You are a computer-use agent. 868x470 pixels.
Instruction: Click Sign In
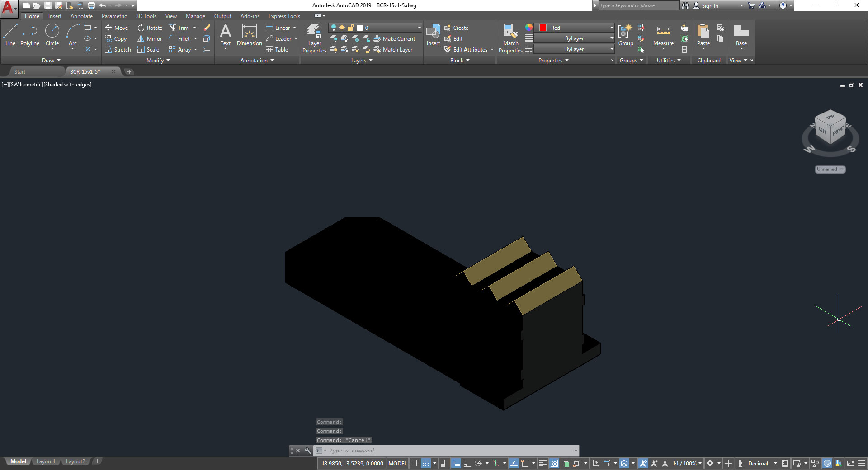[x=710, y=5]
